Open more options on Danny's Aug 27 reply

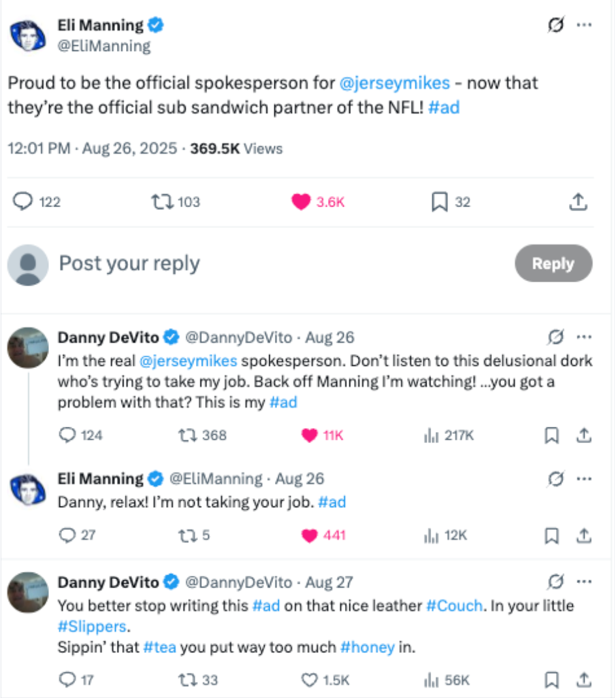pos(584,582)
